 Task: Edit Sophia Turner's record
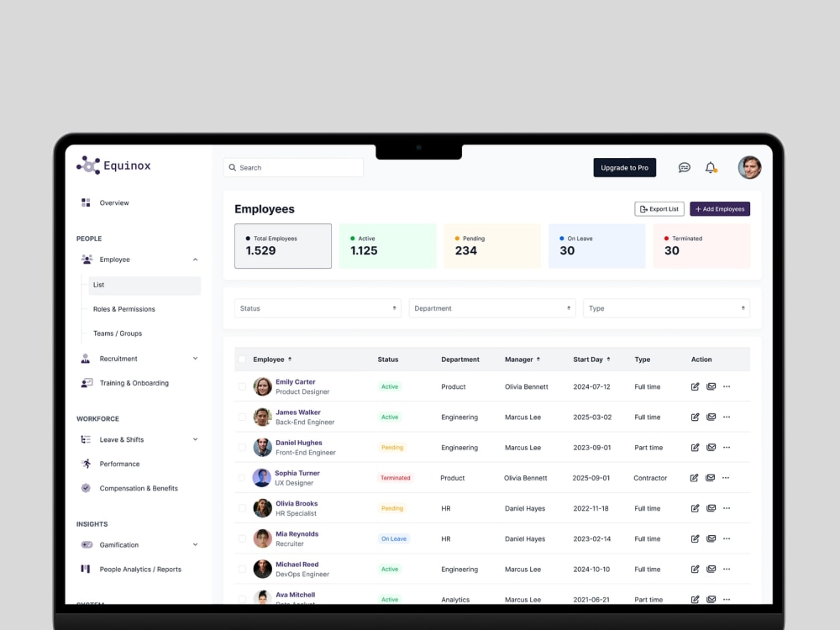pyautogui.click(x=694, y=477)
